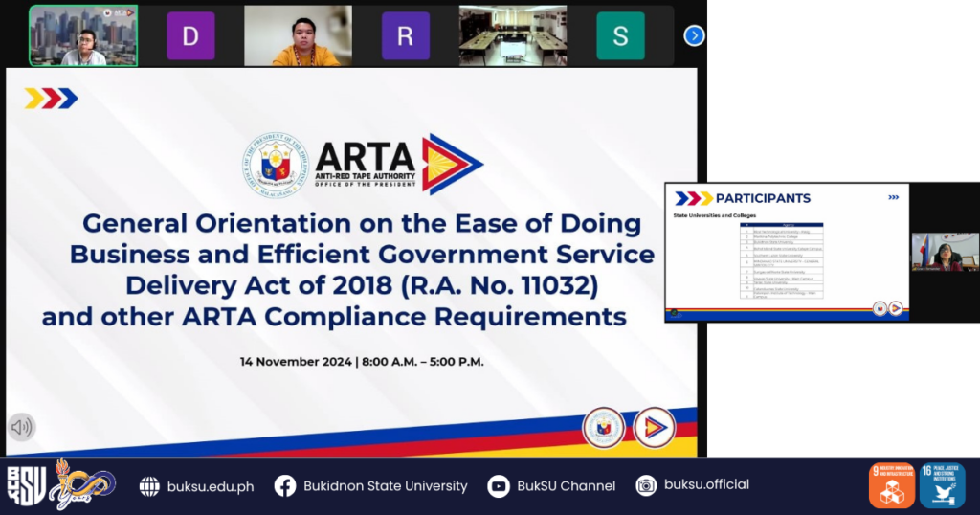The image size is (980, 515).
Task: Open the Participants slide preview window
Action: coord(787,253)
